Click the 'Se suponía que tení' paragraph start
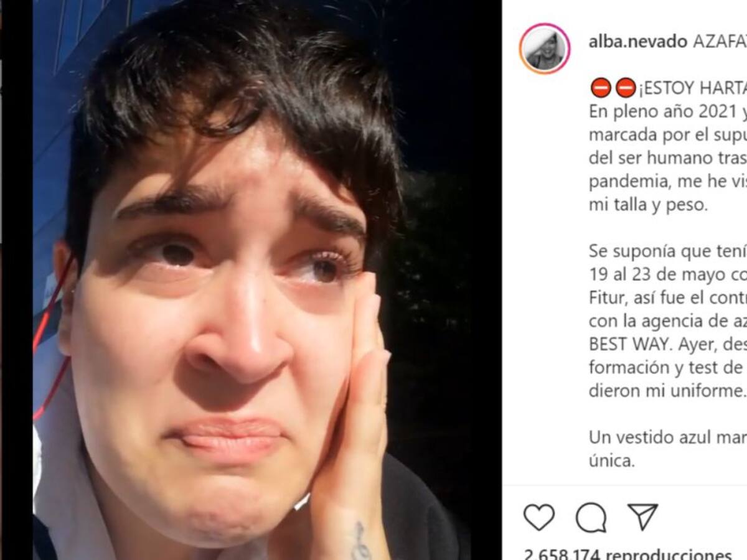Image resolution: width=747 pixels, height=560 pixels. tap(667, 251)
